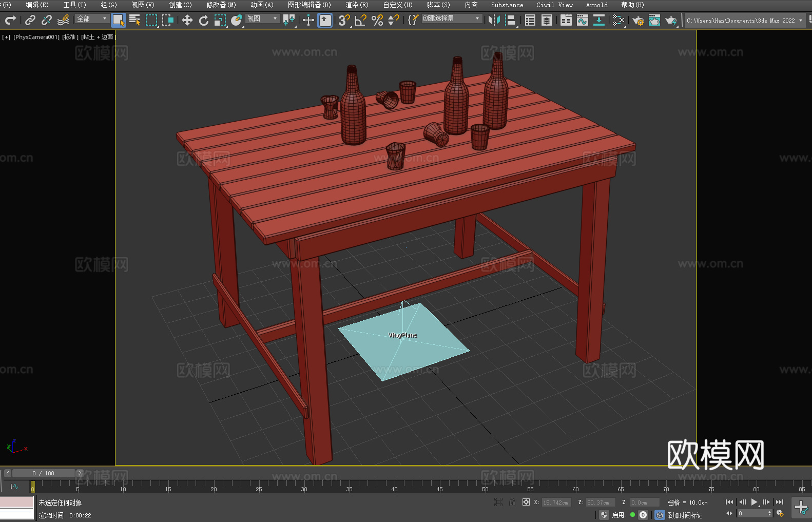Toggle the selection lock icon
This screenshot has width=812, height=522.
tap(512, 502)
